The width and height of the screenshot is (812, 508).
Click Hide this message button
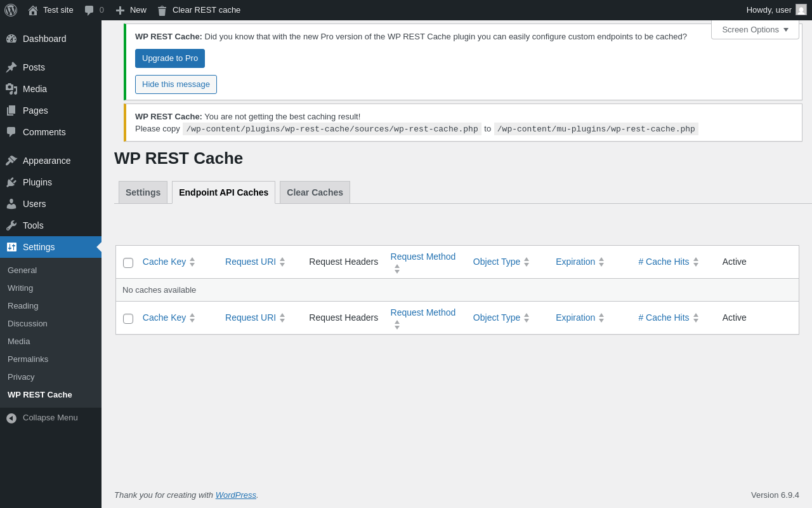176,84
